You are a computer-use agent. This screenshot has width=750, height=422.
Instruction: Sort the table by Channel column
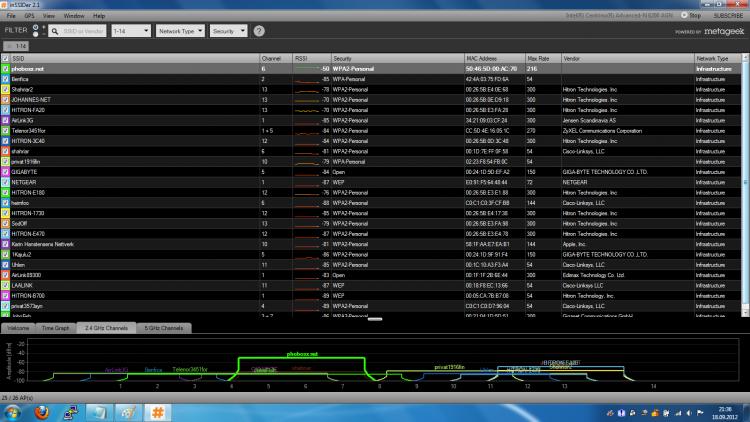[x=276, y=58]
